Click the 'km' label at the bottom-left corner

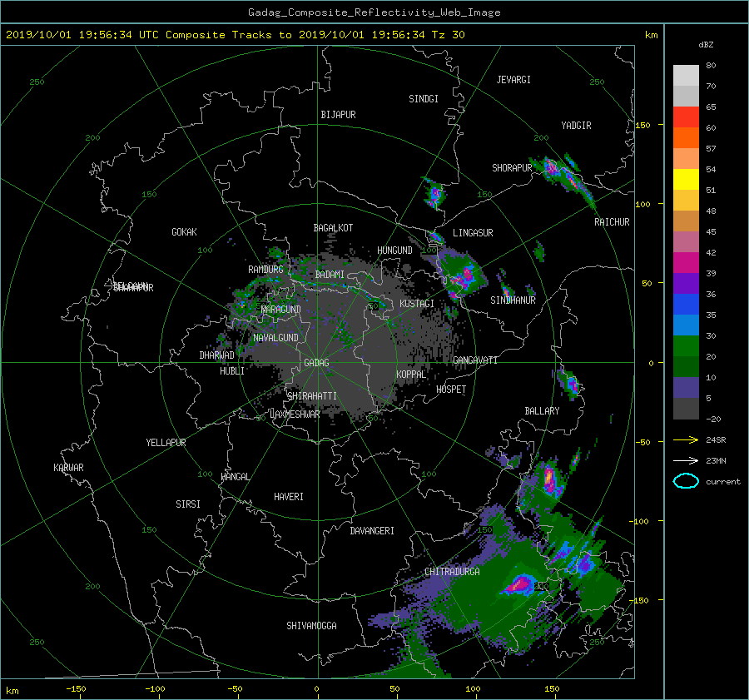[x=12, y=691]
